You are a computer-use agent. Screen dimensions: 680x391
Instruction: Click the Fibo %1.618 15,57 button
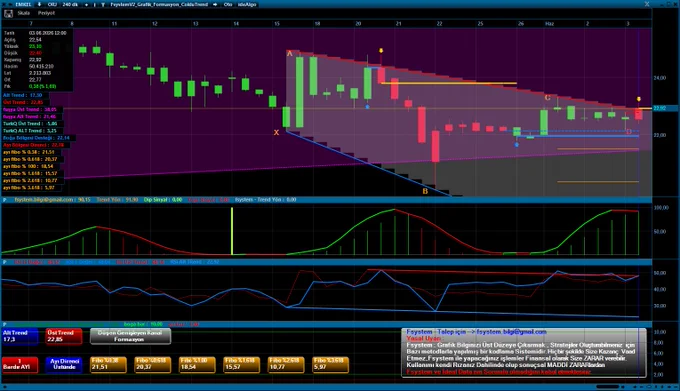coord(241,365)
